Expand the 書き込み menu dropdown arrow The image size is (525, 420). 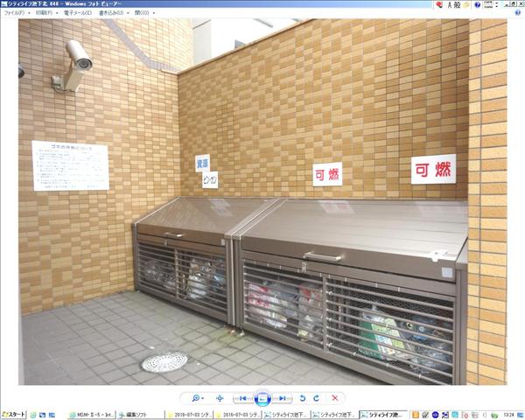tap(128, 13)
